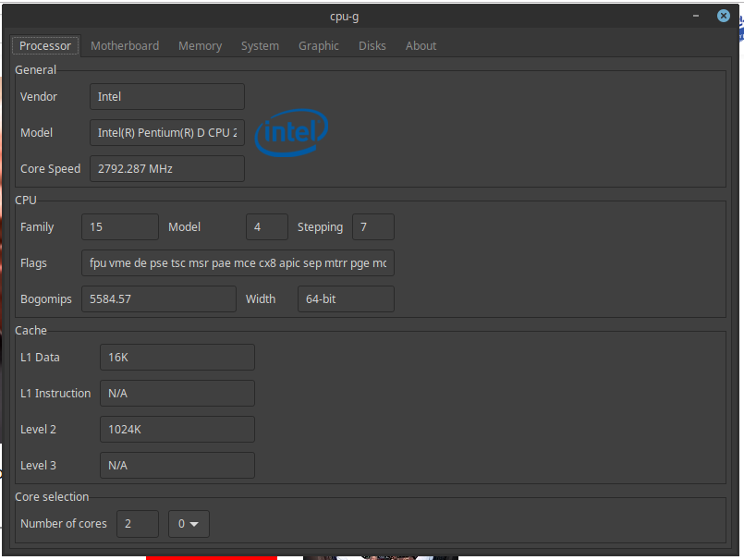
Task: Click the Width label
Action: coord(261,299)
